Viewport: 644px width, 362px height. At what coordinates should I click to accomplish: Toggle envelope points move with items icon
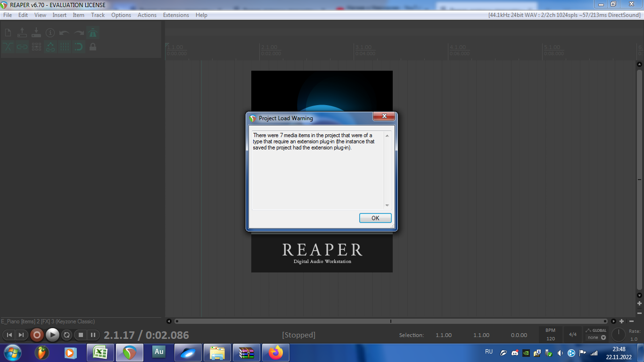point(50,47)
